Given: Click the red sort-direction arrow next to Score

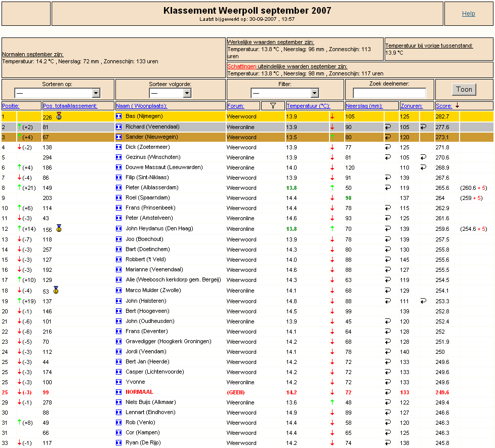Looking at the screenshot, I should (x=457, y=106).
